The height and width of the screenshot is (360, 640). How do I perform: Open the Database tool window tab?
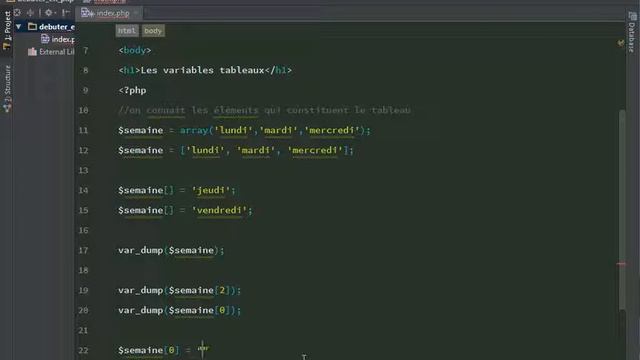pyautogui.click(x=632, y=32)
